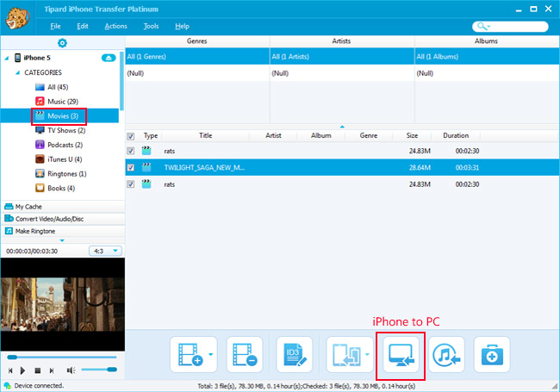The image size is (560, 392).
Task: Select the (Null) entry under Artists
Action: pos(342,73)
